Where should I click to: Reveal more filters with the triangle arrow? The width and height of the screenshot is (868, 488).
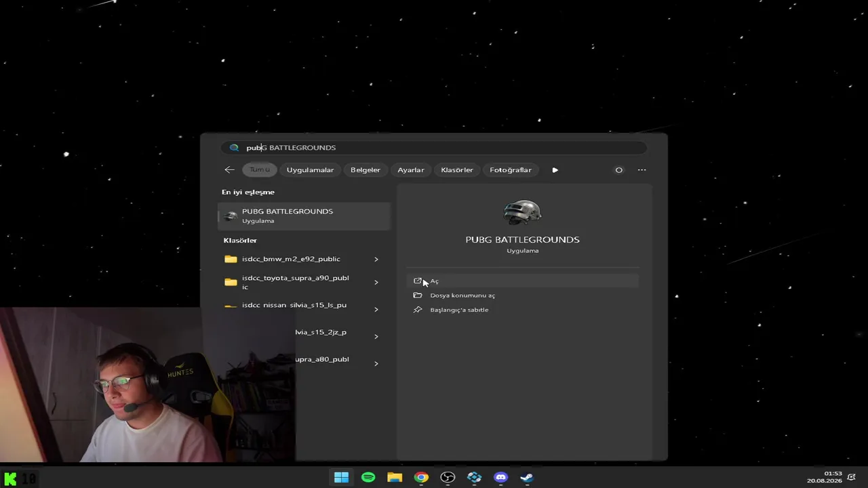[x=555, y=170]
